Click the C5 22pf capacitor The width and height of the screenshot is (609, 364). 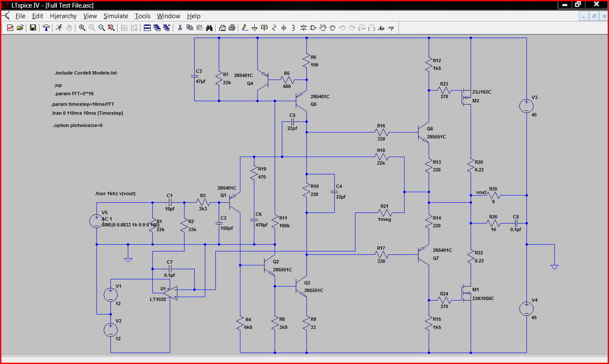(292, 122)
